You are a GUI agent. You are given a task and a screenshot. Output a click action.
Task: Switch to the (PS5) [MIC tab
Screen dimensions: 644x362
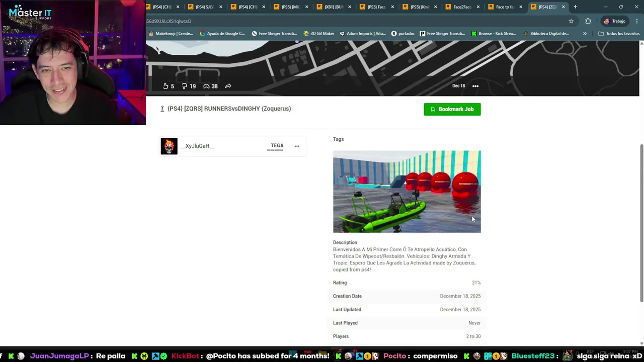pos(290,7)
